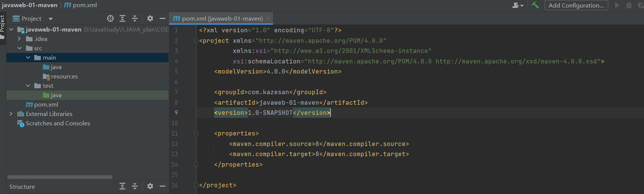Screen dimensions: 644x194
Task: Select the pom.xml editor tab
Action: tap(222, 18)
